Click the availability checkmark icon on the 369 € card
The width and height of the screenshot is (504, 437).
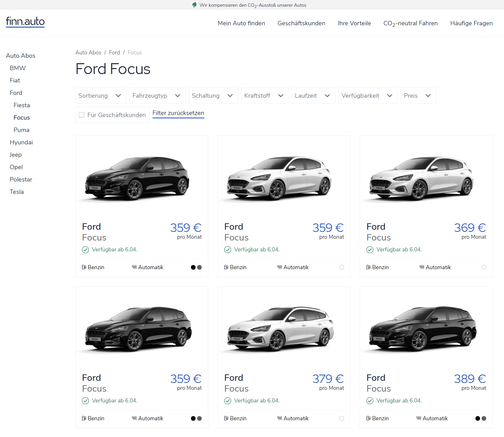[x=370, y=250]
